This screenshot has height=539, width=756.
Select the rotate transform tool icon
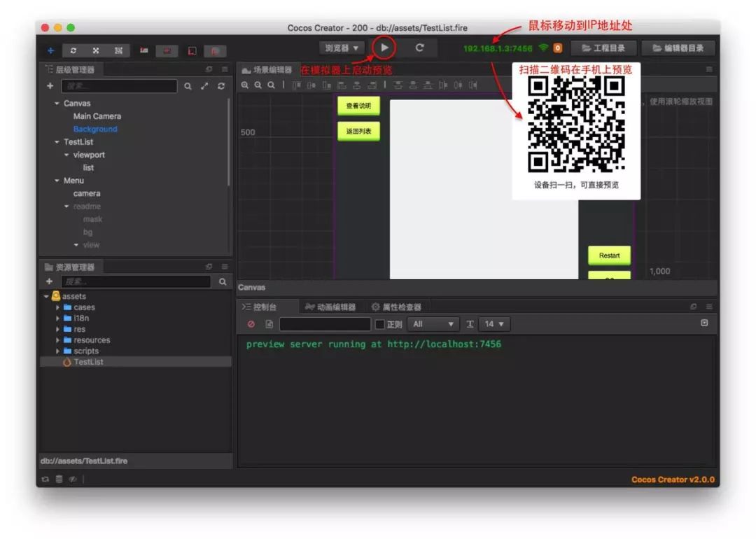coord(73,50)
